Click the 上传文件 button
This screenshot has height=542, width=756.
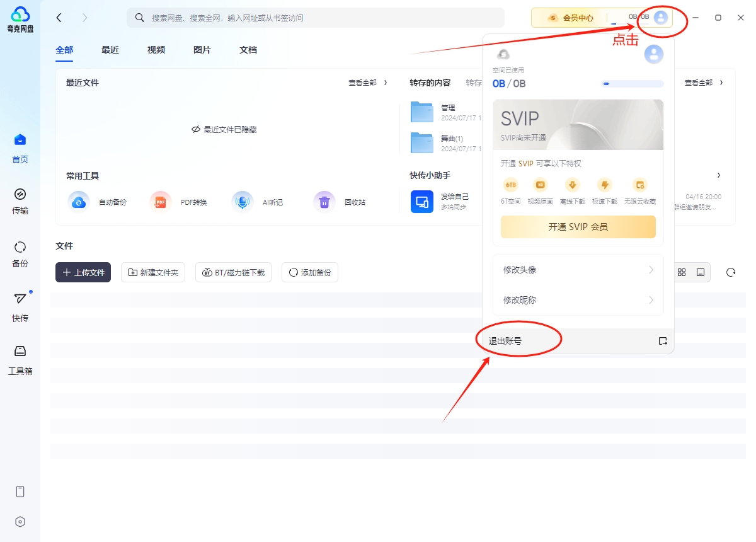click(83, 272)
